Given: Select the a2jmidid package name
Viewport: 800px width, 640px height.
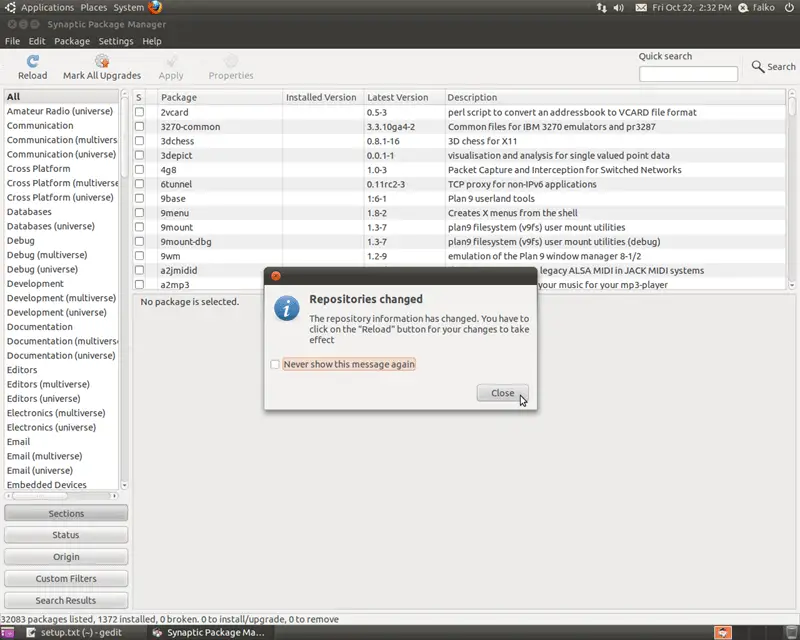Looking at the screenshot, I should point(179,270).
